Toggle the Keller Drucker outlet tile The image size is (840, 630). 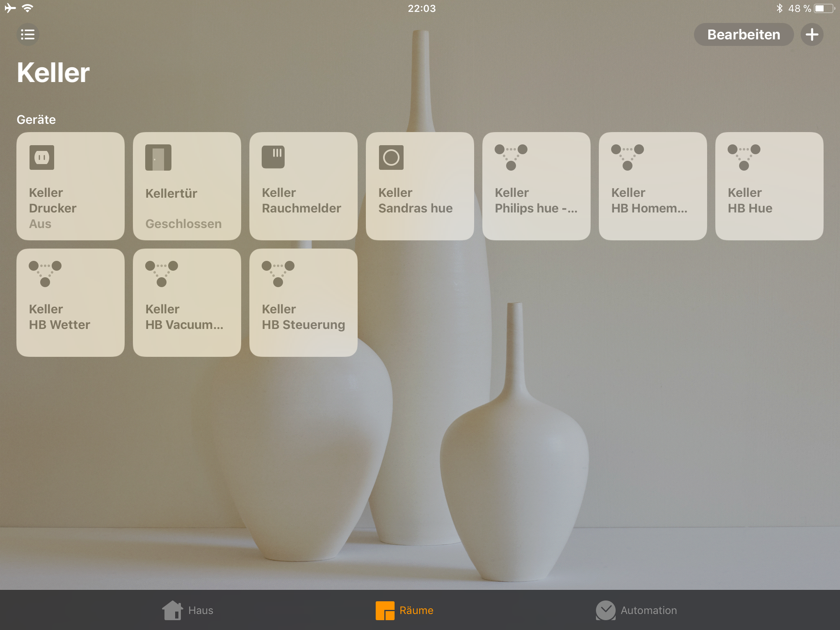tap(71, 186)
